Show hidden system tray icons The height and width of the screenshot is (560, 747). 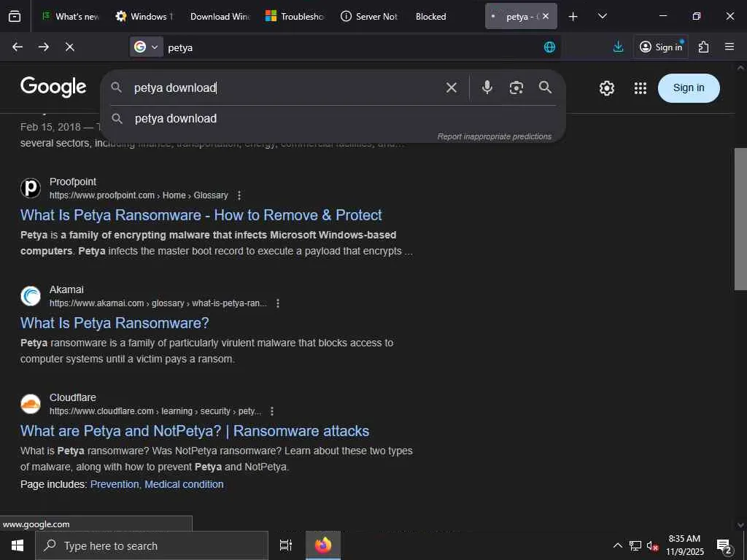tap(617, 545)
